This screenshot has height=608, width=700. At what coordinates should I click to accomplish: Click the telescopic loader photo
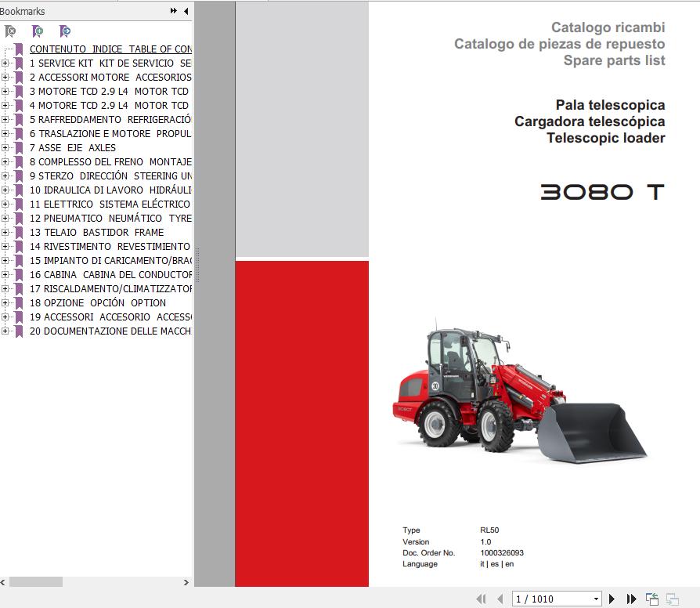(x=520, y=392)
